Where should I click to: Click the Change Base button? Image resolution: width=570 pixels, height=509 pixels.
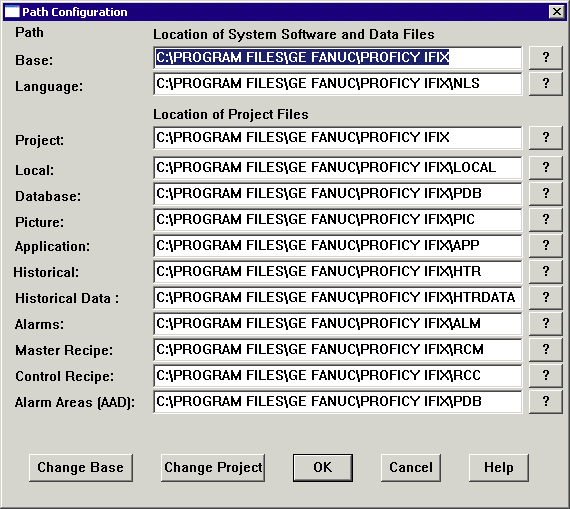click(81, 468)
